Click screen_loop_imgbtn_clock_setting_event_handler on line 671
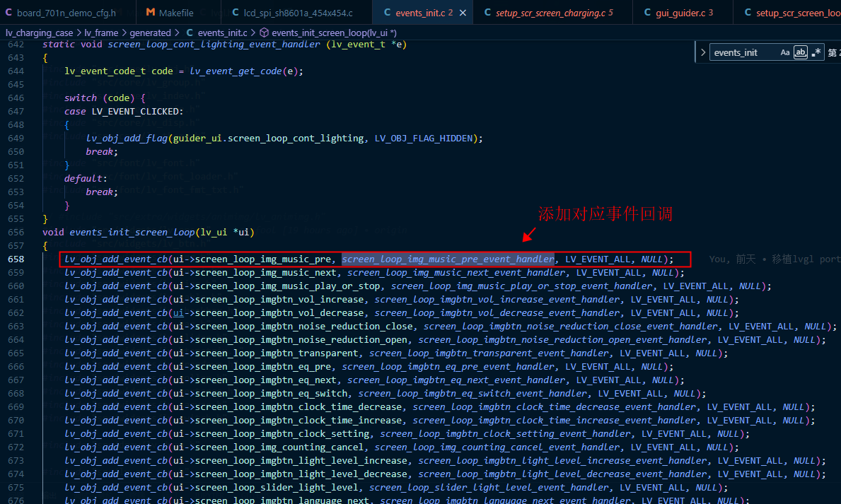The height and width of the screenshot is (504, 841). point(505,434)
